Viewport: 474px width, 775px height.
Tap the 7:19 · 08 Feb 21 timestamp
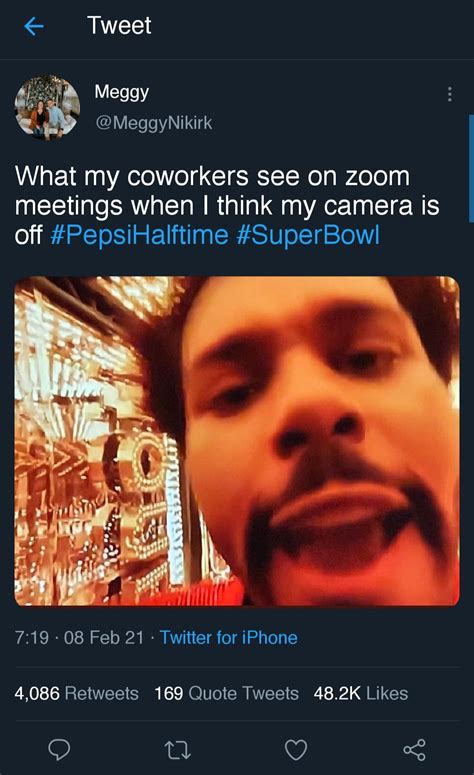click(79, 637)
